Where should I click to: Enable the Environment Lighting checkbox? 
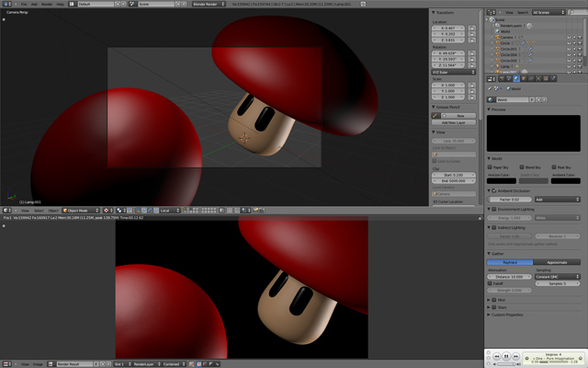pyautogui.click(x=496, y=210)
